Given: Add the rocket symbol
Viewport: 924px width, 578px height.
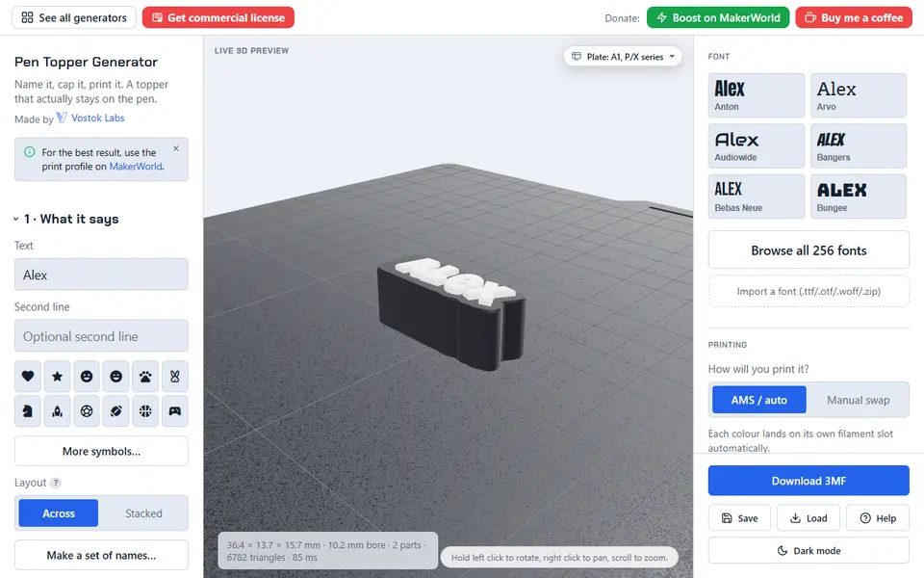Looking at the screenshot, I should pyautogui.click(x=57, y=411).
